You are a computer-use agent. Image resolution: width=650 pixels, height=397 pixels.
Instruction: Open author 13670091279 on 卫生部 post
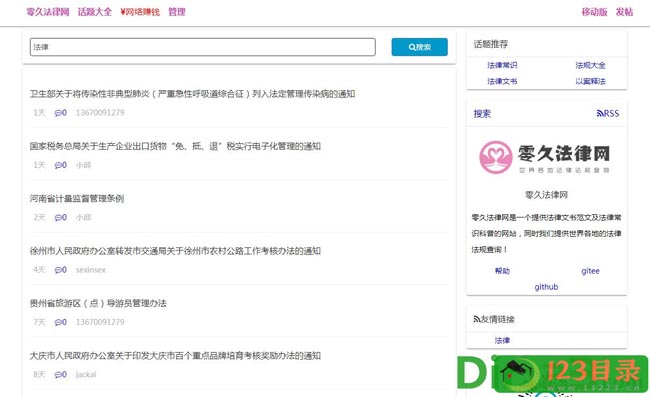(100, 113)
